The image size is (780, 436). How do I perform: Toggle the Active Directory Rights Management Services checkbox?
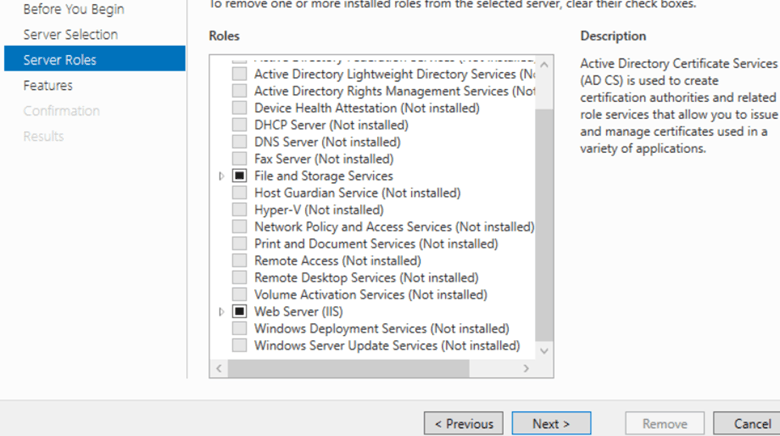(x=239, y=91)
